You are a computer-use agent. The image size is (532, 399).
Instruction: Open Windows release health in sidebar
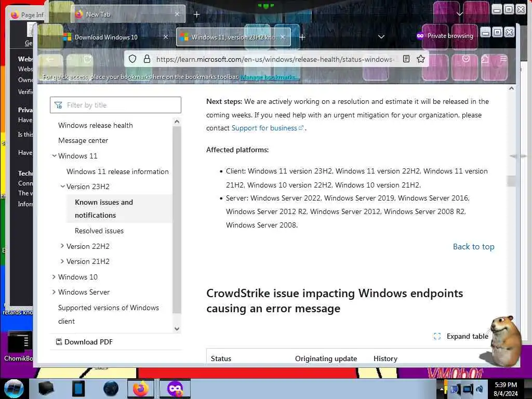(x=96, y=125)
